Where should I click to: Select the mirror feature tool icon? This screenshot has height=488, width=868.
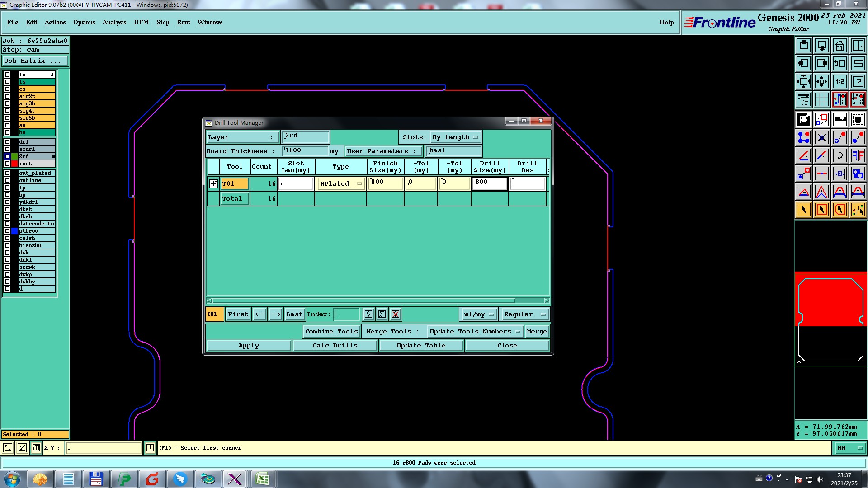click(x=858, y=155)
